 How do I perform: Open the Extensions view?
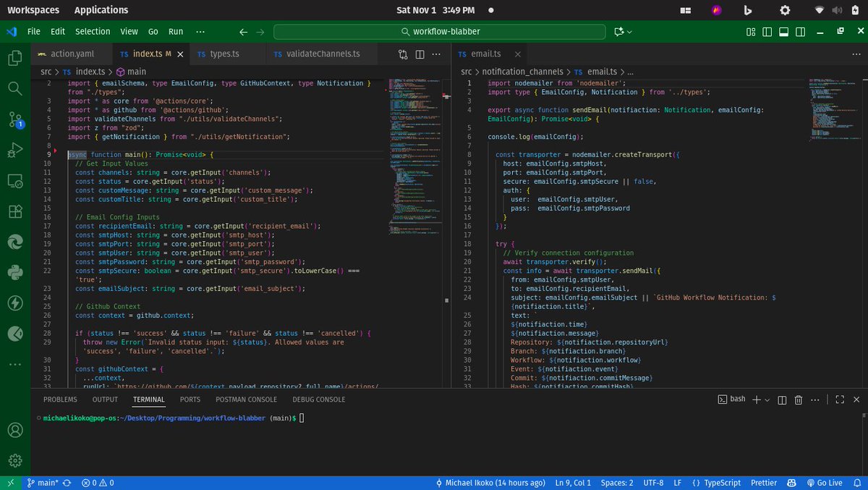click(16, 213)
